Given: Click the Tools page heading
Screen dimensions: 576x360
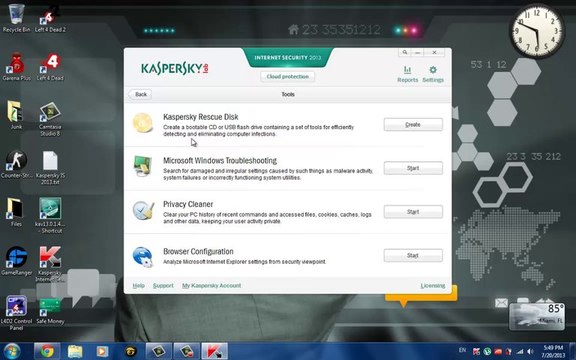Looking at the screenshot, I should (288, 94).
